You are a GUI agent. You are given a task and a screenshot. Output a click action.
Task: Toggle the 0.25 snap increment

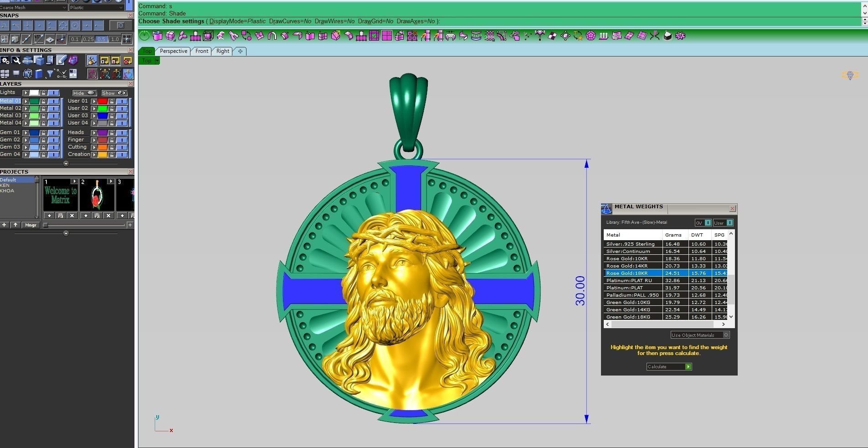tap(88, 39)
